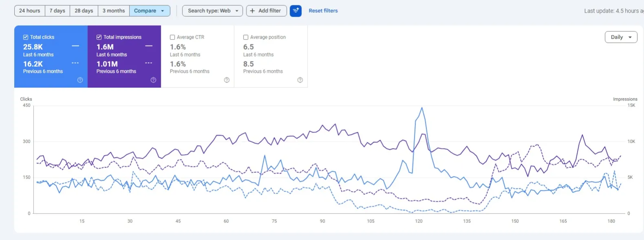Click the x-axis label 15

tap(82, 221)
